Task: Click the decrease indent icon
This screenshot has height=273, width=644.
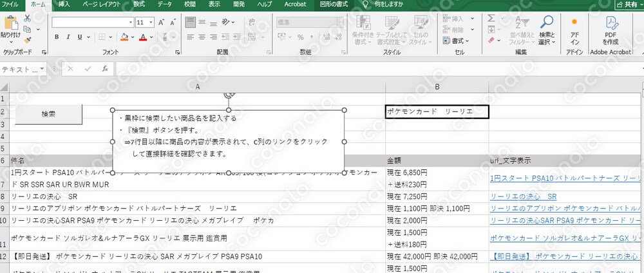Action: pyautogui.click(x=226, y=37)
